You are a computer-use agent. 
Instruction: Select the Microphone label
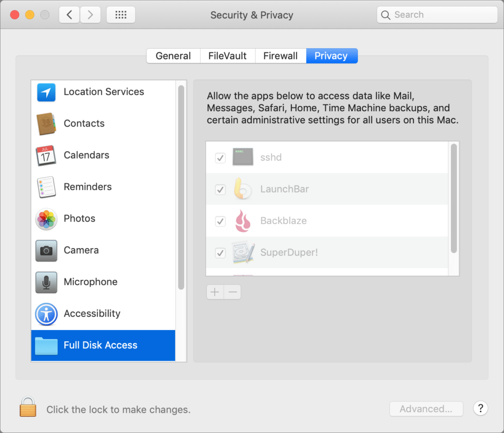[x=91, y=282]
